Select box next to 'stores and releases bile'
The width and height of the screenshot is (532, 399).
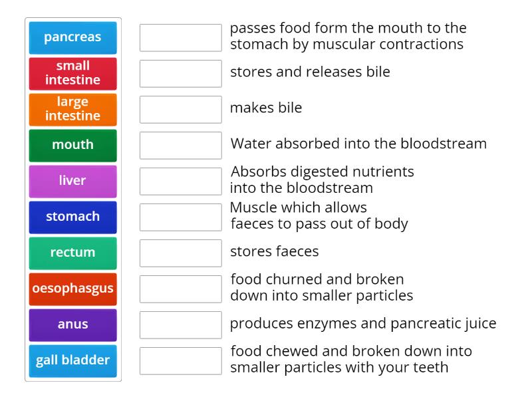[x=180, y=73]
